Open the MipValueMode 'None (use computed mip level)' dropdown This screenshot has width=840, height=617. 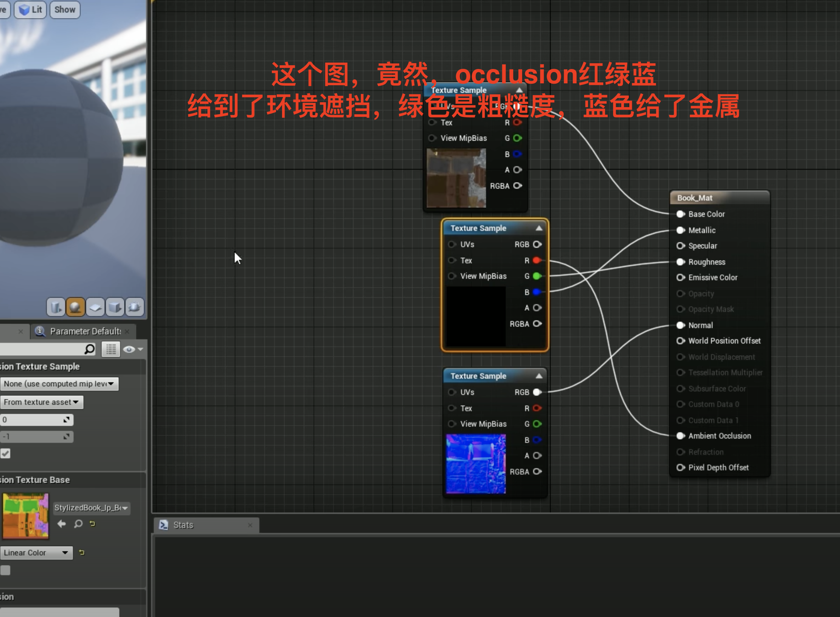[59, 384]
